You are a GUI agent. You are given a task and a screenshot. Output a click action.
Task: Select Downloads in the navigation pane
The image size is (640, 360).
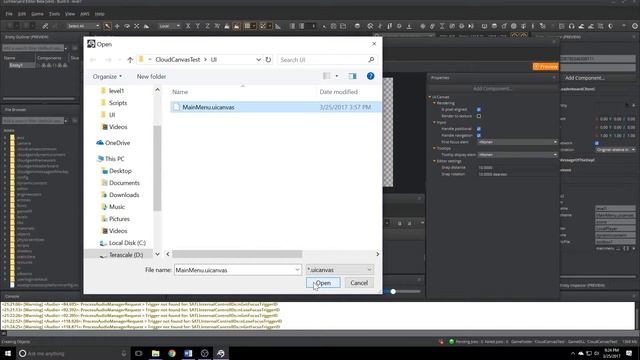pos(124,195)
